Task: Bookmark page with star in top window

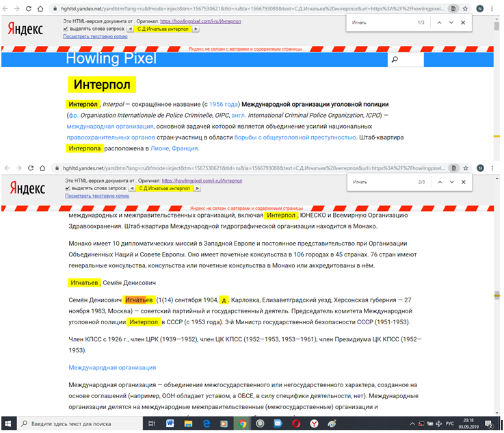Action: (x=465, y=9)
